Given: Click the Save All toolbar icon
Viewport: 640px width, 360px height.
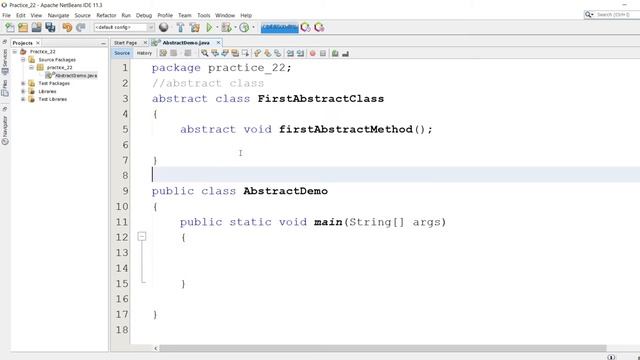Looking at the screenshot, I should point(50,27).
